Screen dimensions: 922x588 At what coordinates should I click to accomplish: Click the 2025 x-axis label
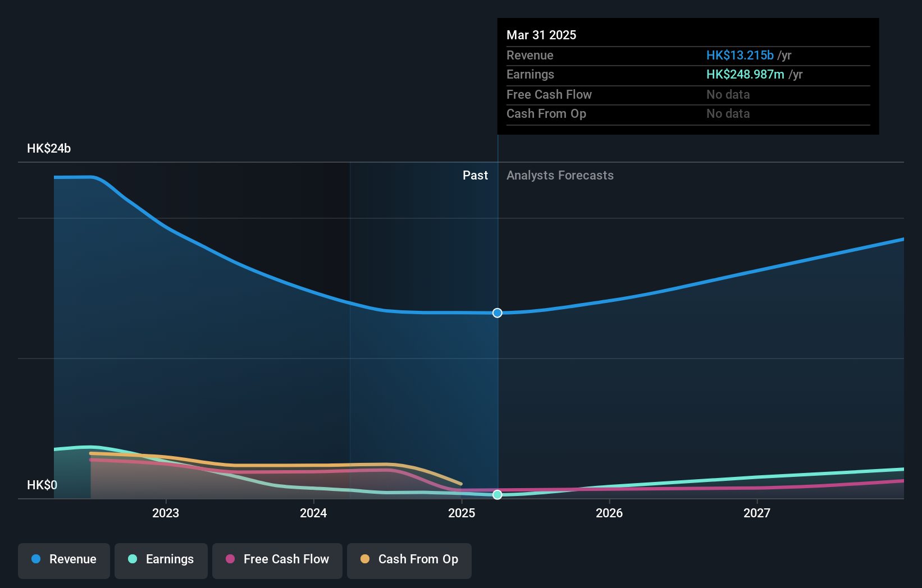(x=462, y=513)
